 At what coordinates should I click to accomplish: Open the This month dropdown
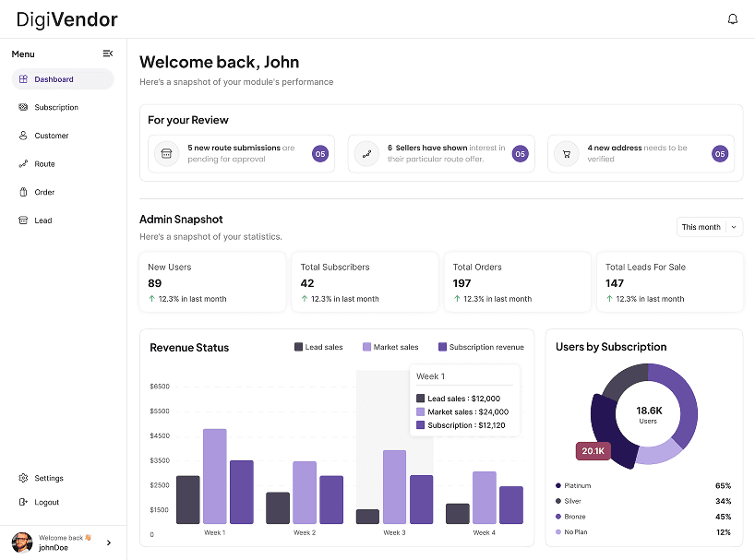(709, 227)
